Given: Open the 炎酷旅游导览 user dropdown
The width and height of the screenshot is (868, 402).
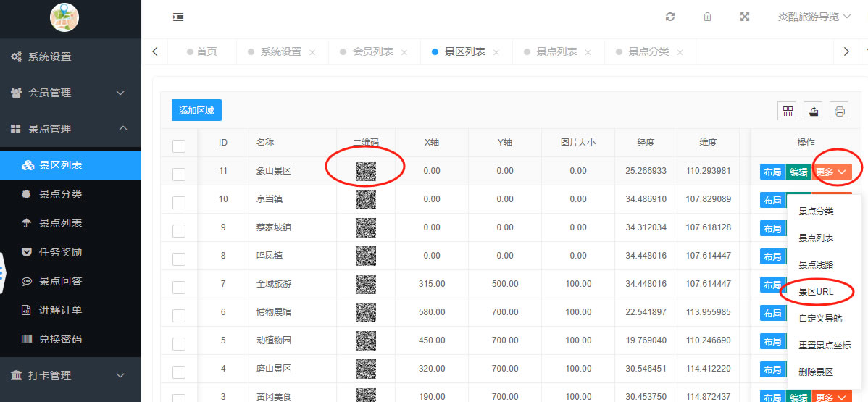Looking at the screenshot, I should pyautogui.click(x=814, y=17).
